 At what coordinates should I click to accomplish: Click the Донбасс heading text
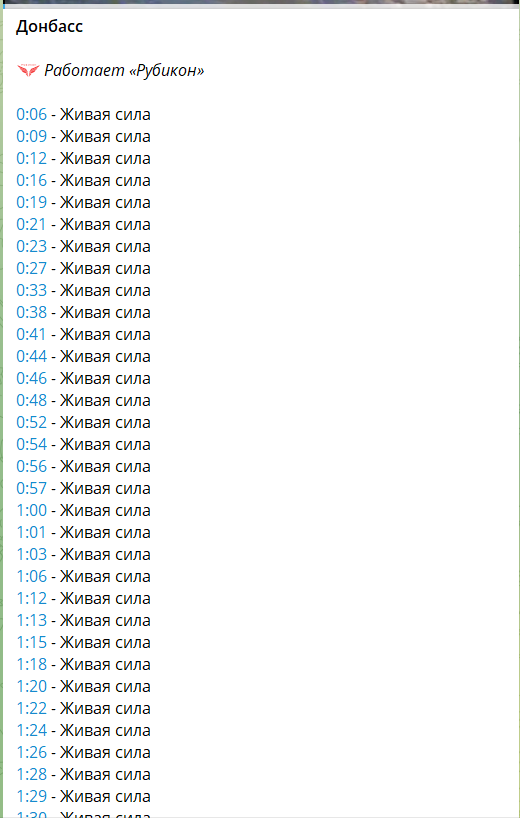pyautogui.click(x=49, y=26)
